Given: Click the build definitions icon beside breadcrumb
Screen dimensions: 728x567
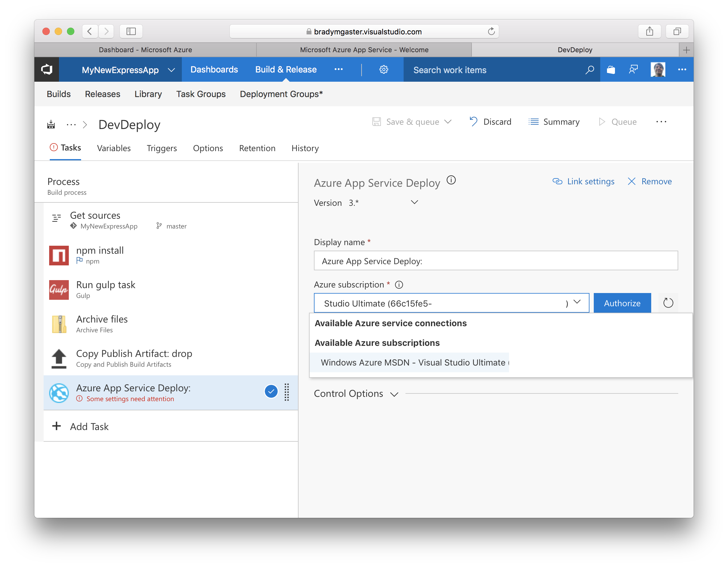Looking at the screenshot, I should [x=51, y=124].
